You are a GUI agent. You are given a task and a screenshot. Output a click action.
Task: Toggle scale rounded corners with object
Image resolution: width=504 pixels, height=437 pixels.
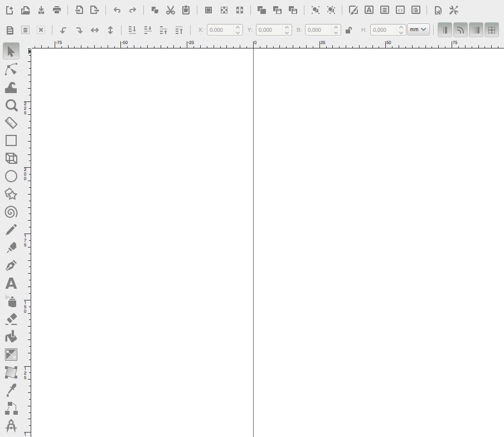pyautogui.click(x=461, y=30)
